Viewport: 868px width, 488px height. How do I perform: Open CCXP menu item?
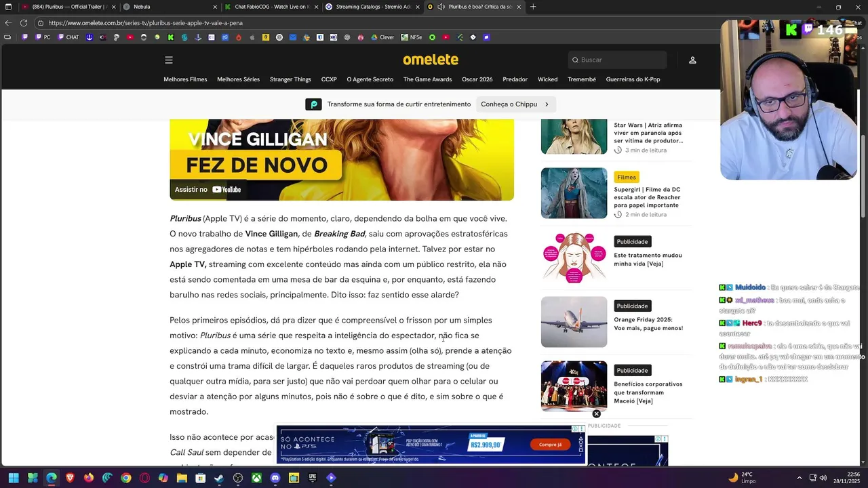point(329,79)
